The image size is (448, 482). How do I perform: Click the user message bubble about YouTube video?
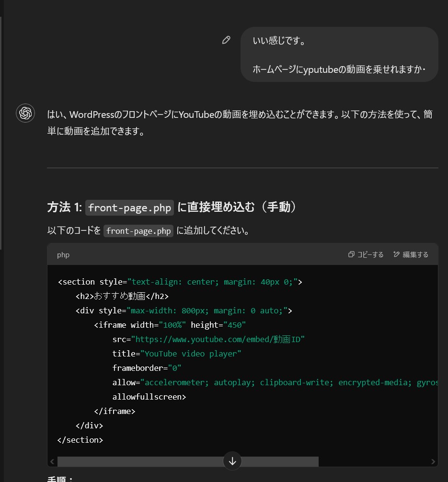click(x=339, y=55)
